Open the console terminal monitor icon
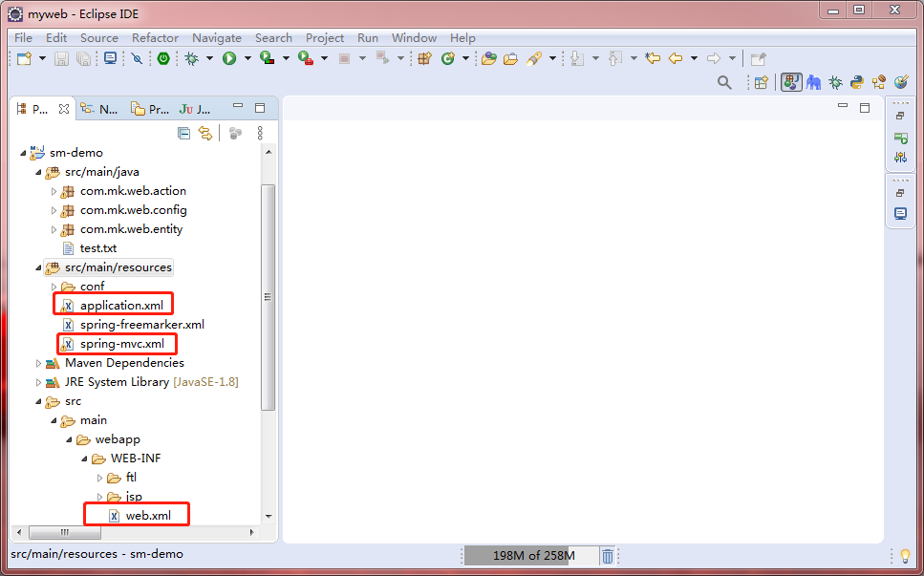This screenshot has width=924, height=576. tap(110, 58)
